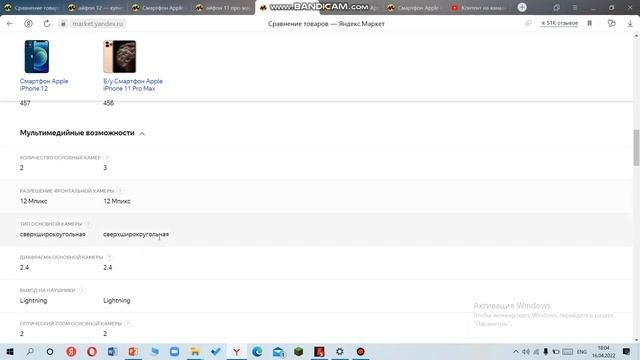This screenshot has height=360, width=640.
Task: Open iPhone 11 Pro Max product thumbnail
Action: click(x=120, y=56)
